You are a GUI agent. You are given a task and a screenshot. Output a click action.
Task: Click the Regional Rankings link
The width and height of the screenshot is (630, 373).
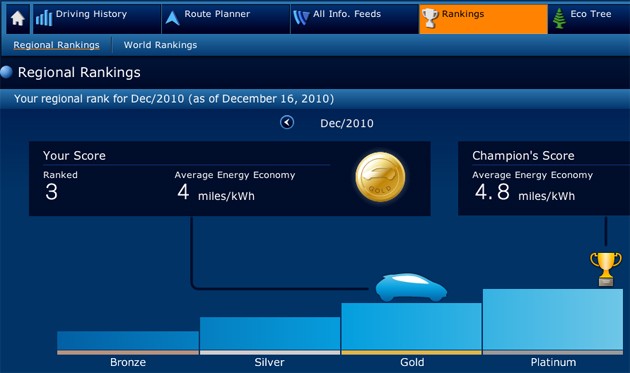coord(56,45)
